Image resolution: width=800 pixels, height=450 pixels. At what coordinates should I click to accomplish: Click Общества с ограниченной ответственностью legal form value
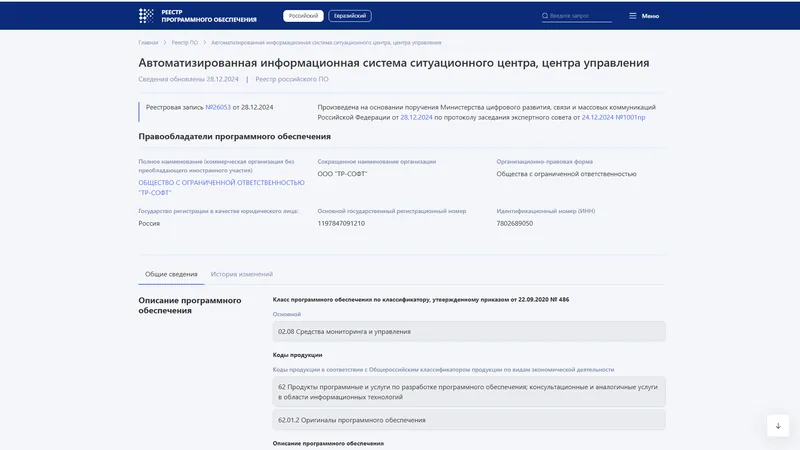click(566, 174)
